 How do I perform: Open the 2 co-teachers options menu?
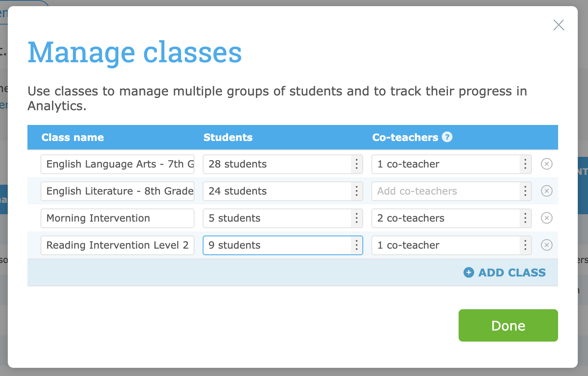point(525,218)
